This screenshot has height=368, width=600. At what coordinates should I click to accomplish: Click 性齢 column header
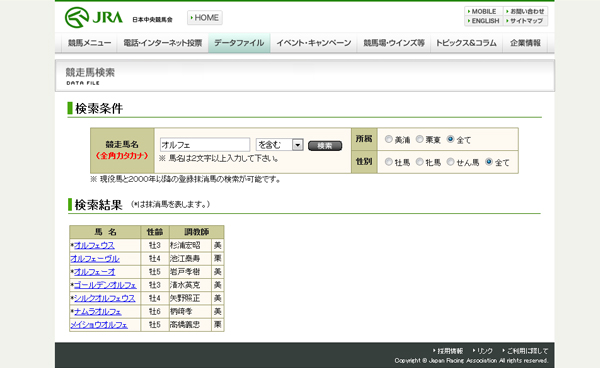click(155, 232)
